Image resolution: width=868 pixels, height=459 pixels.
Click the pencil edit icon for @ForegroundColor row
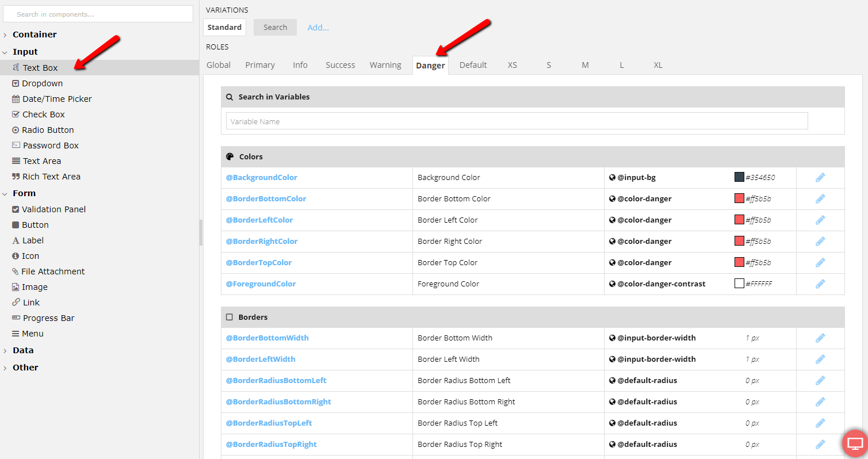coord(820,284)
